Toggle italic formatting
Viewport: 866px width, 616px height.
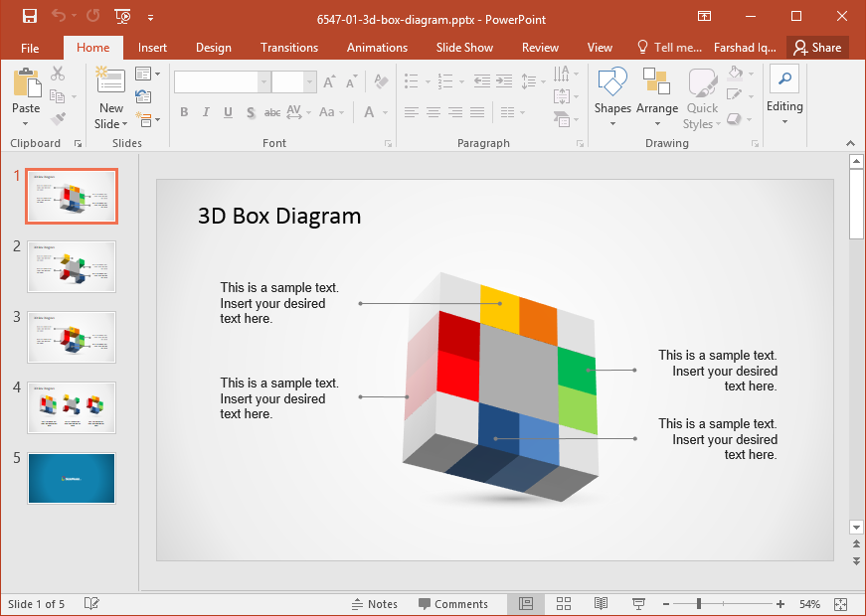206,112
